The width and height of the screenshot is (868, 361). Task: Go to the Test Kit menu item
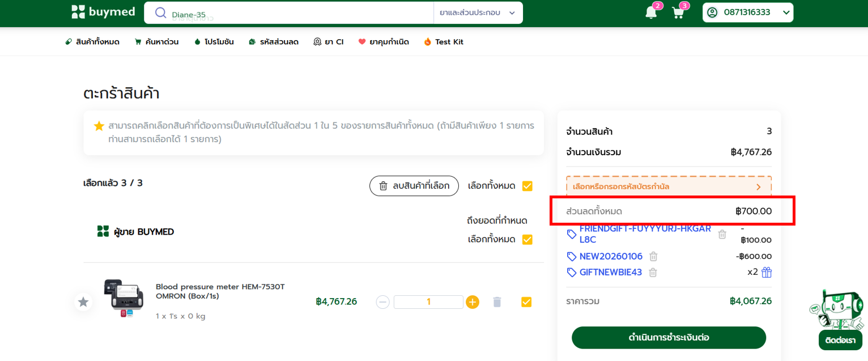(444, 42)
